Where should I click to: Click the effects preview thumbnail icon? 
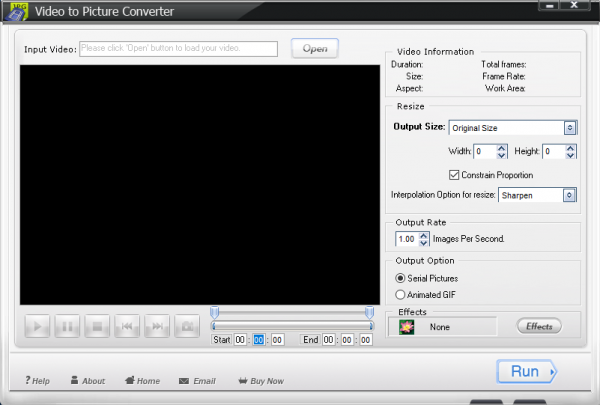click(407, 326)
